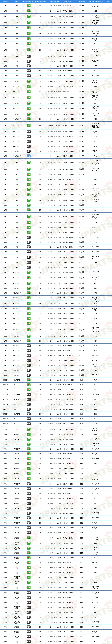Click the '12.2001 -> 08.2003' production years cell
112x644 pixels.
pos(54,419)
